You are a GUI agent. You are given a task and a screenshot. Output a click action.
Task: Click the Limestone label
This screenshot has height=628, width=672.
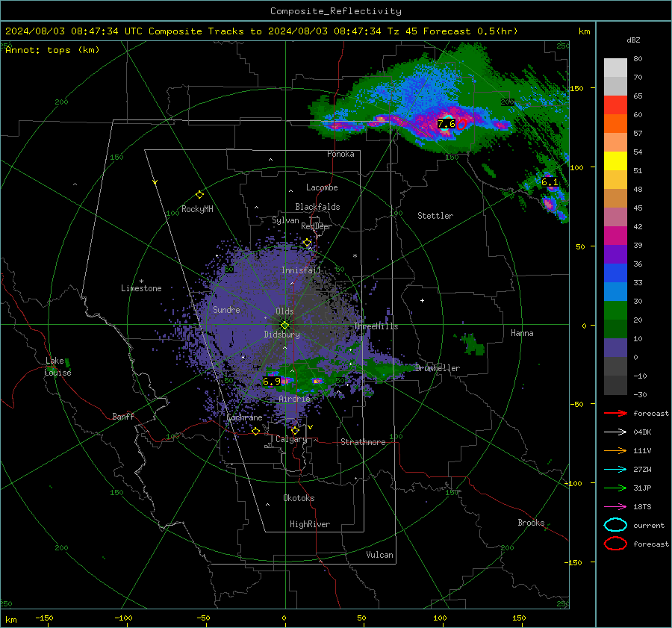point(141,288)
